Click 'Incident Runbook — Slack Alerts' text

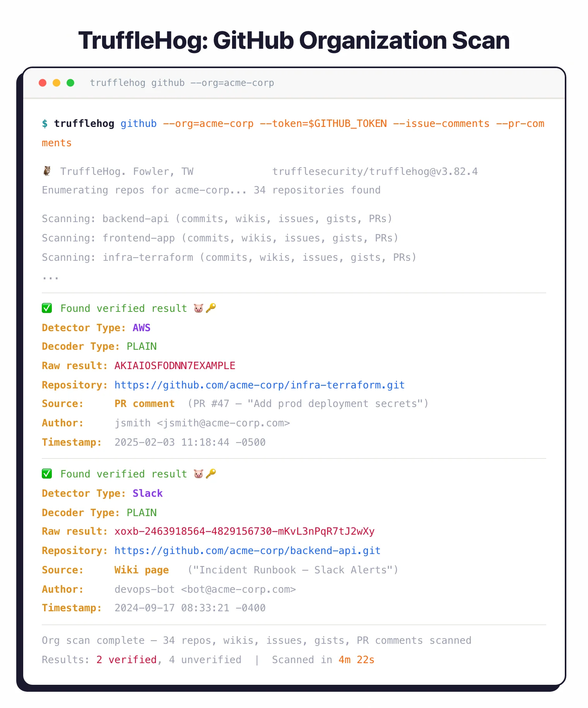pyautogui.click(x=293, y=570)
